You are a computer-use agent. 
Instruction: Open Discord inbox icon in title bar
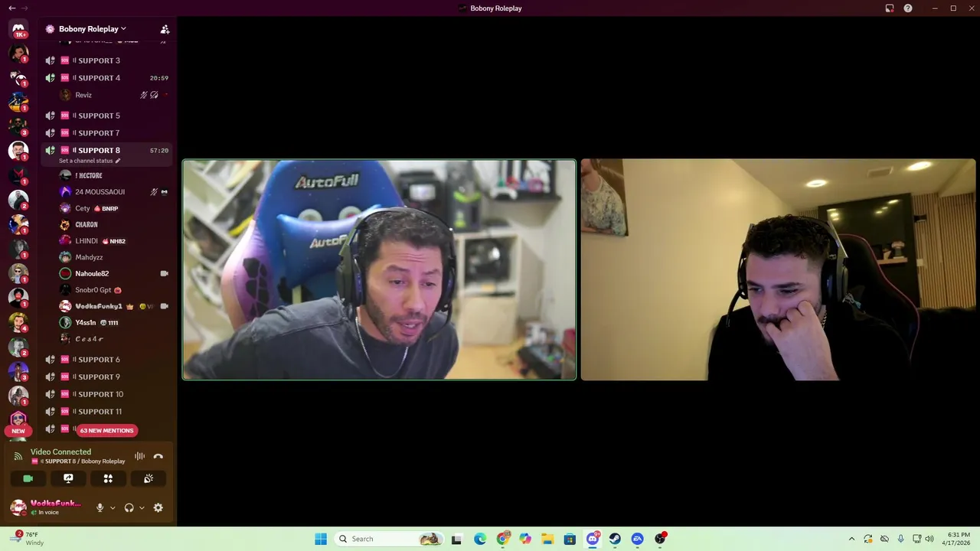click(890, 8)
